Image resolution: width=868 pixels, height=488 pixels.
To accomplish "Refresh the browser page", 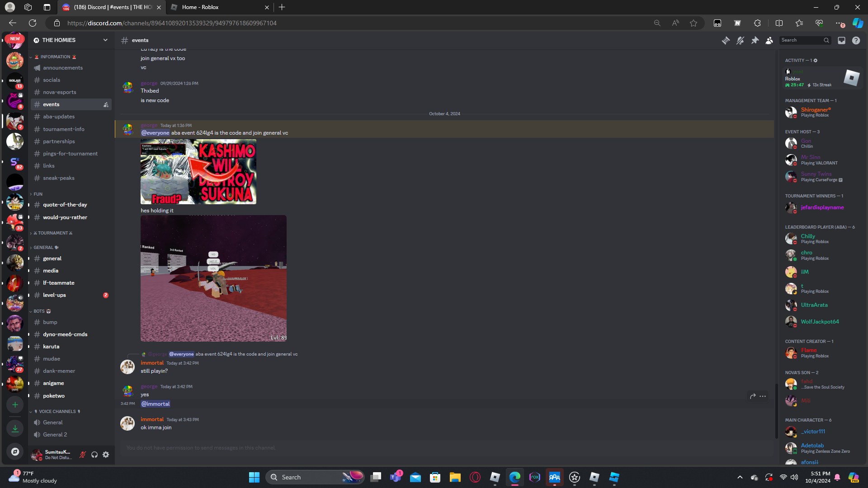I will pos(33,23).
